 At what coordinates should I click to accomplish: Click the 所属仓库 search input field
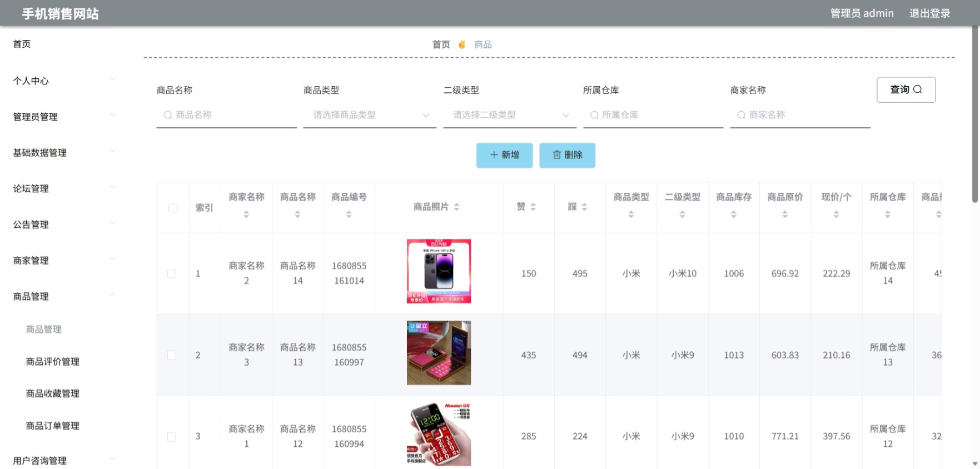tap(653, 115)
